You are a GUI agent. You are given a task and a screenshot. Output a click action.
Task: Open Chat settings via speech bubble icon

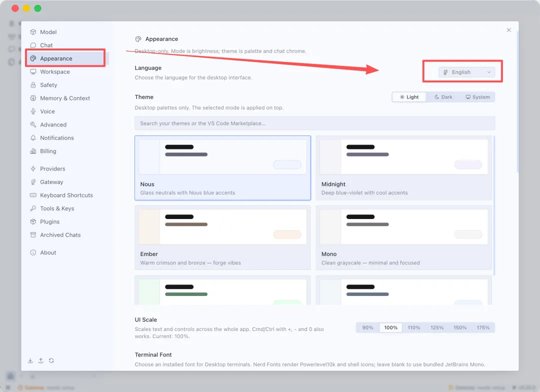pyautogui.click(x=33, y=45)
